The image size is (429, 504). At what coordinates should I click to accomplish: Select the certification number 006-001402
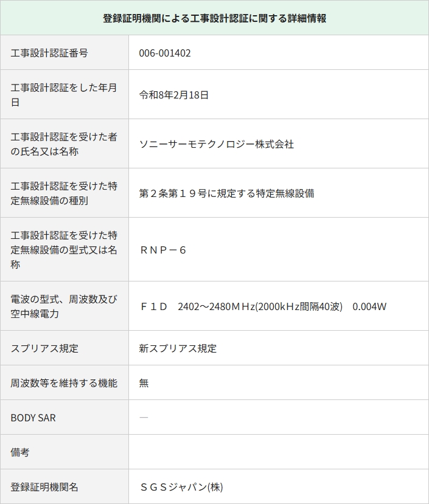click(165, 54)
